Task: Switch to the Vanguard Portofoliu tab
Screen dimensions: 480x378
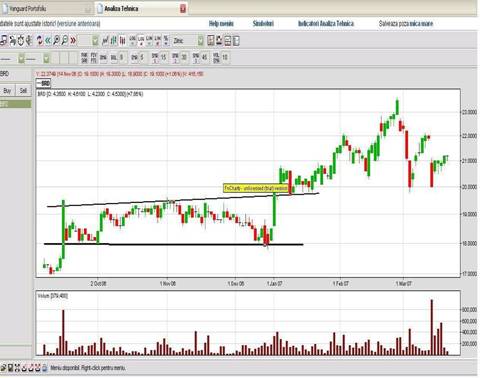Action: pyautogui.click(x=28, y=9)
